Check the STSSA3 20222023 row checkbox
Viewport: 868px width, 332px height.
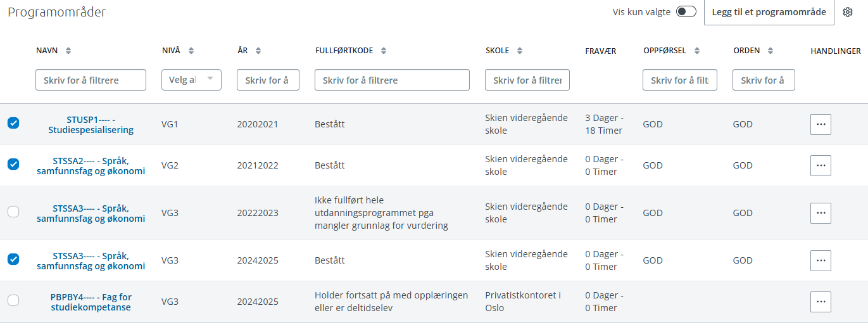click(x=13, y=212)
